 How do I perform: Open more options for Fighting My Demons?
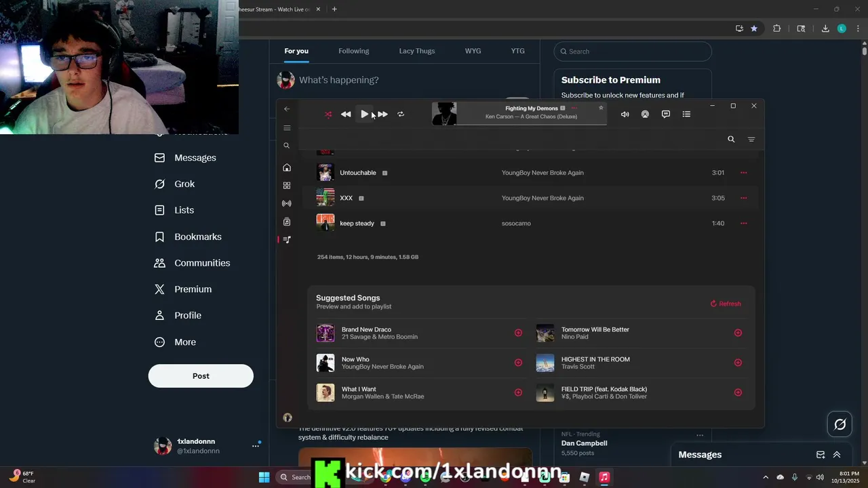[x=574, y=108]
